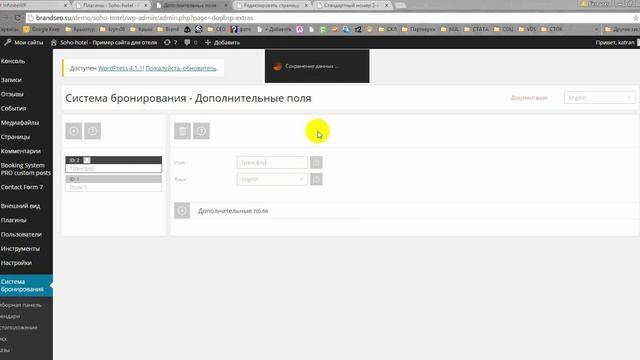
Task: Select list item ID 2 'Трансфер'
Action: (113, 164)
